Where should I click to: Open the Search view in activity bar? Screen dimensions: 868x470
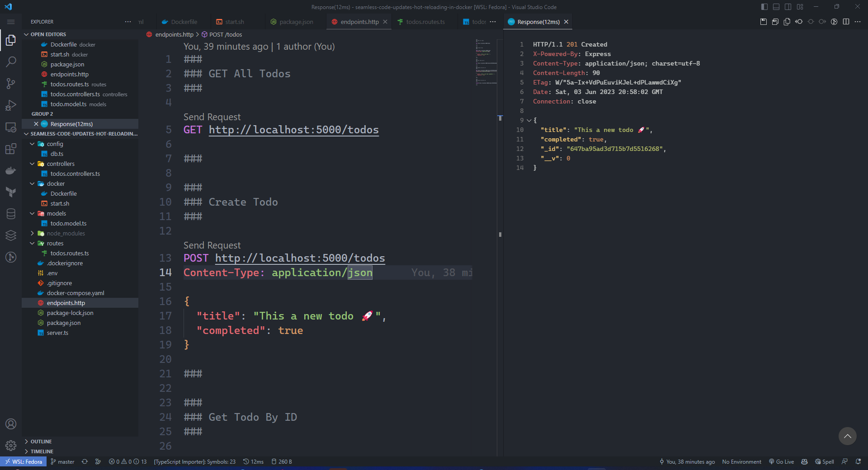point(11,62)
